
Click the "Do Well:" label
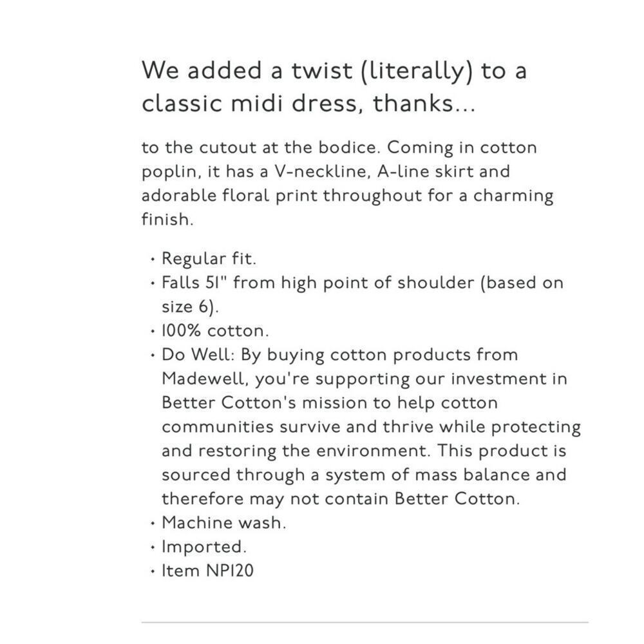point(188,355)
